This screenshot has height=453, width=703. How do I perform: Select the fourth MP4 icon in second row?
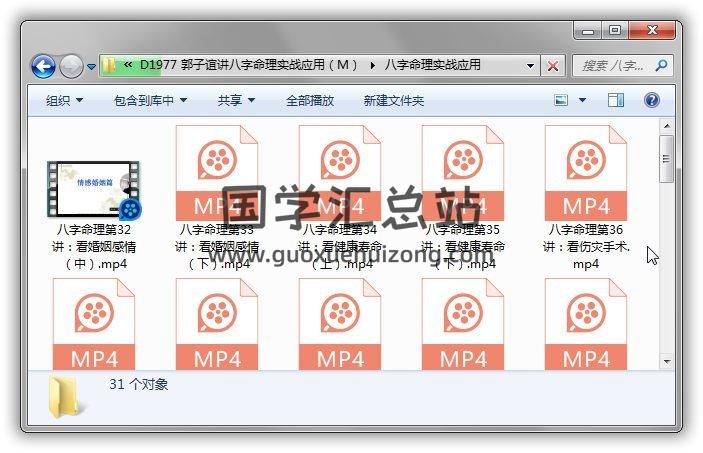(463, 324)
